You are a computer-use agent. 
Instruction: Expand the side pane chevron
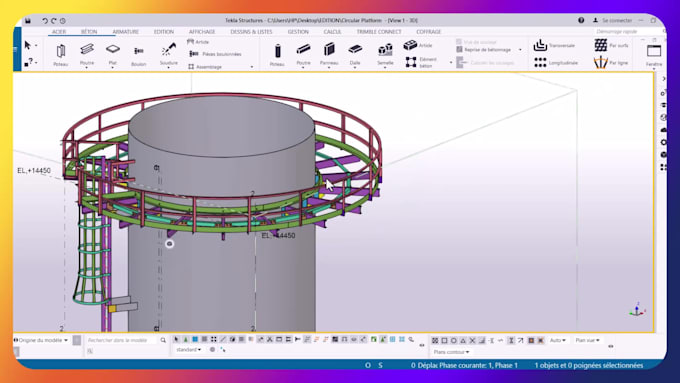point(664,79)
